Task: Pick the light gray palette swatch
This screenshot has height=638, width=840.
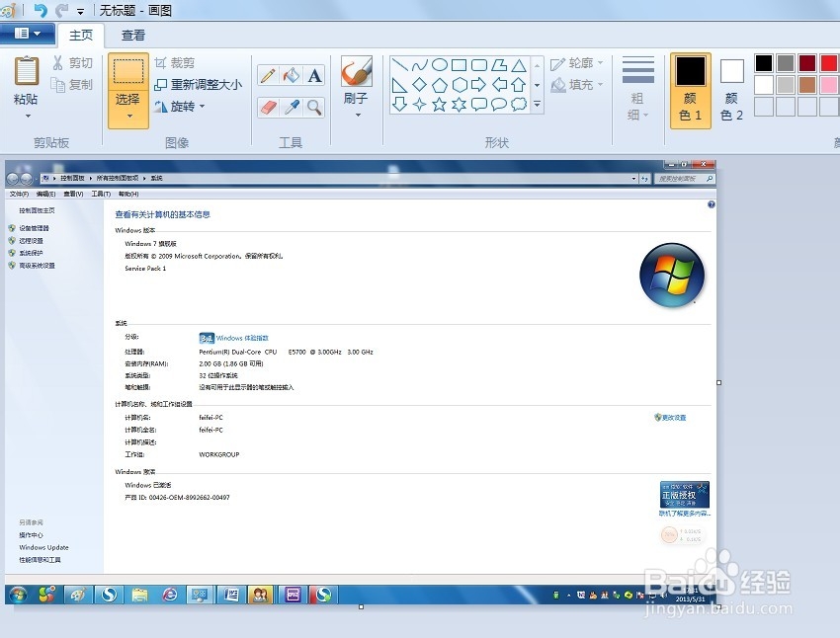Action: 786,85
